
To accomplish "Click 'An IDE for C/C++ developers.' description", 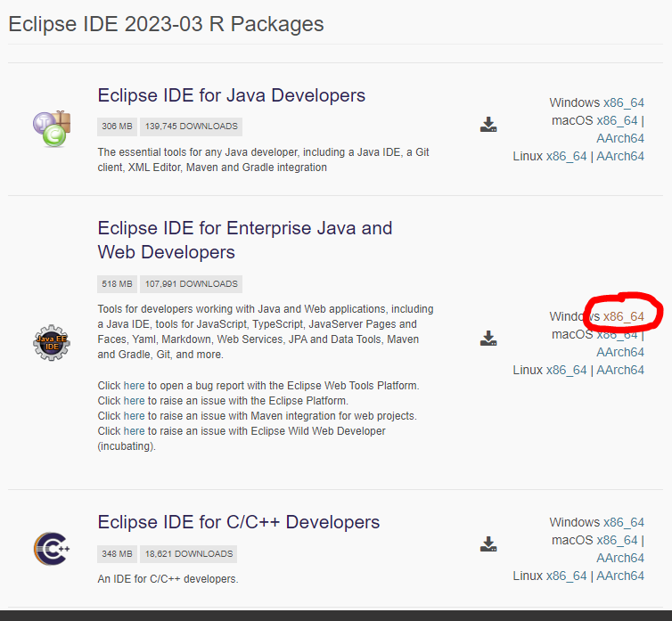I will click(x=168, y=579).
